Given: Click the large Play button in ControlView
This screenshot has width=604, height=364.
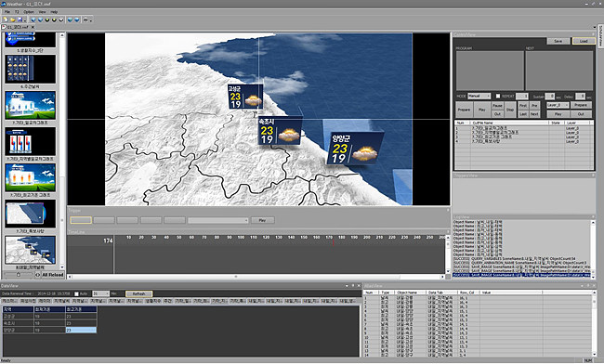Looking at the screenshot, I should 481,110.
